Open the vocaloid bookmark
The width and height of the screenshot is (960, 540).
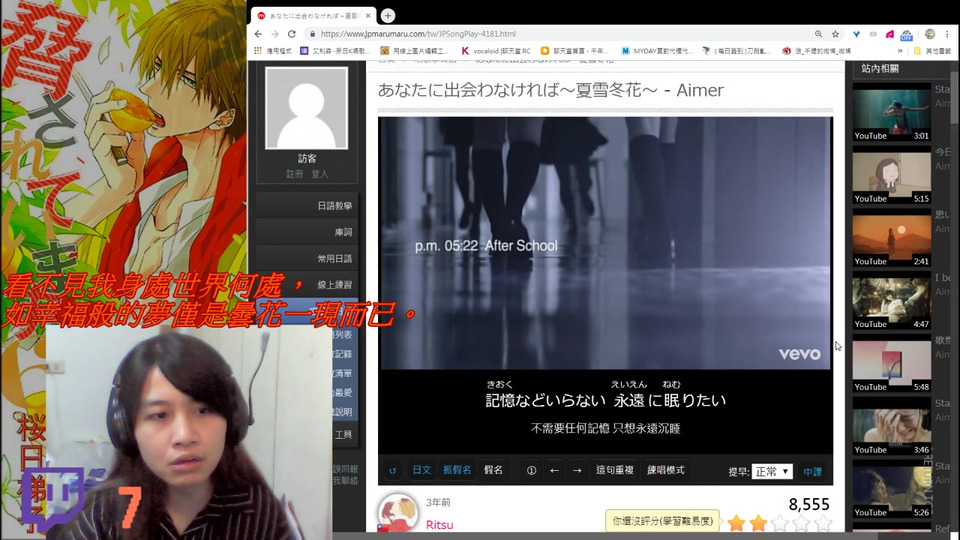(496, 51)
